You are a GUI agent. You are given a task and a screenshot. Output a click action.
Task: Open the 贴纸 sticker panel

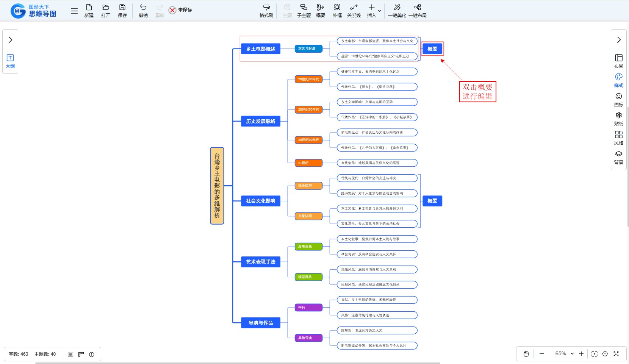point(618,119)
